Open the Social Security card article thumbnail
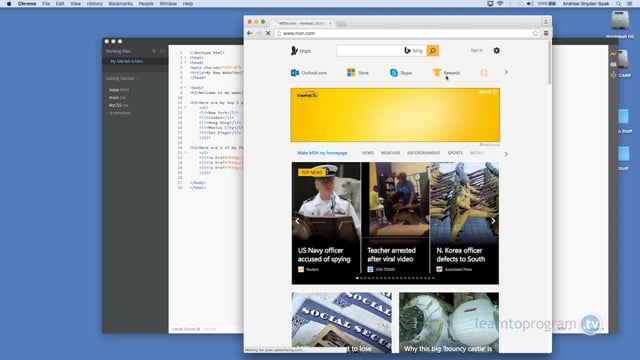 click(342, 322)
